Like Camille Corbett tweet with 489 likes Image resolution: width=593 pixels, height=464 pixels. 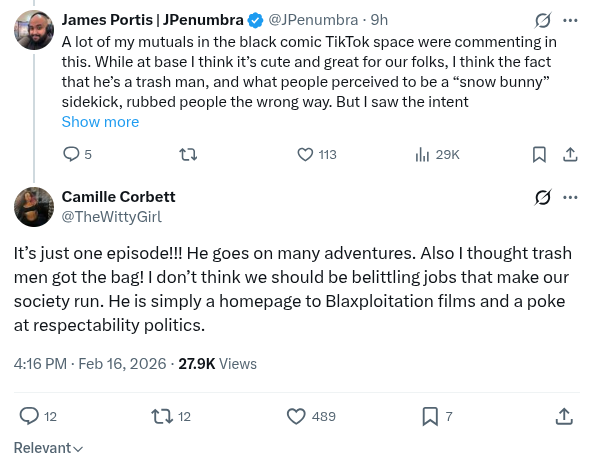(x=311, y=416)
